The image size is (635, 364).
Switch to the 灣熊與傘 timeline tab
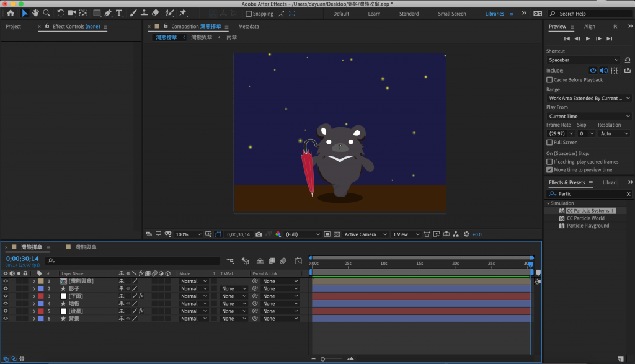86,247
